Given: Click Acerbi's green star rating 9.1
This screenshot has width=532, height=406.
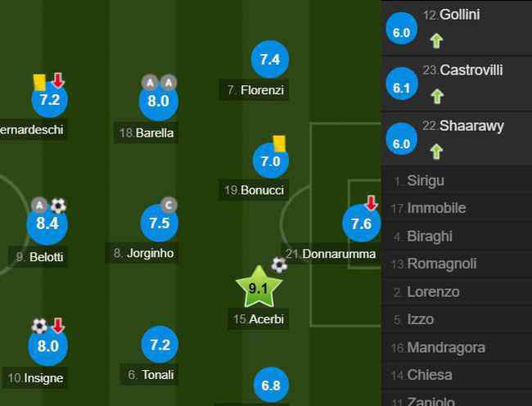Looking at the screenshot, I should coord(259,287).
